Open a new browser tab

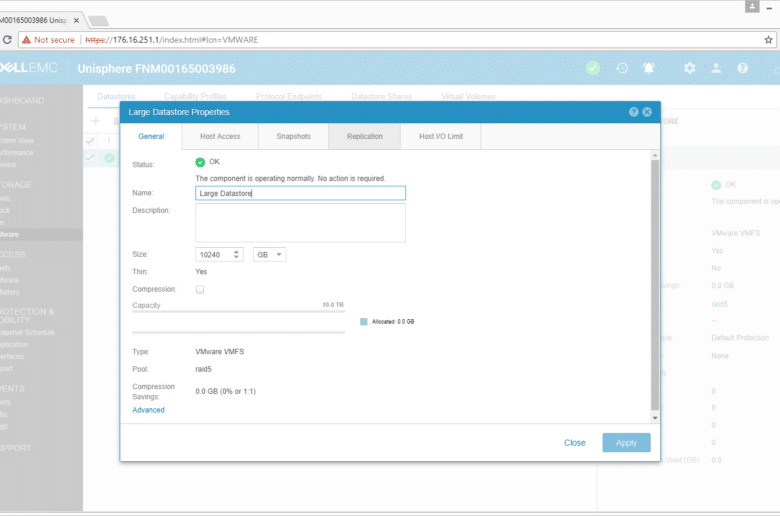coord(98,21)
